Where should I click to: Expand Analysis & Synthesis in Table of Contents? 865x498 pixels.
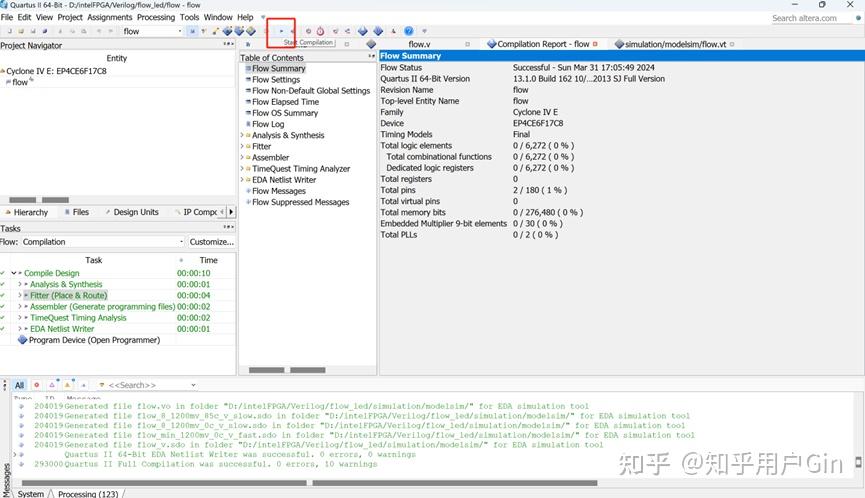(x=242, y=135)
